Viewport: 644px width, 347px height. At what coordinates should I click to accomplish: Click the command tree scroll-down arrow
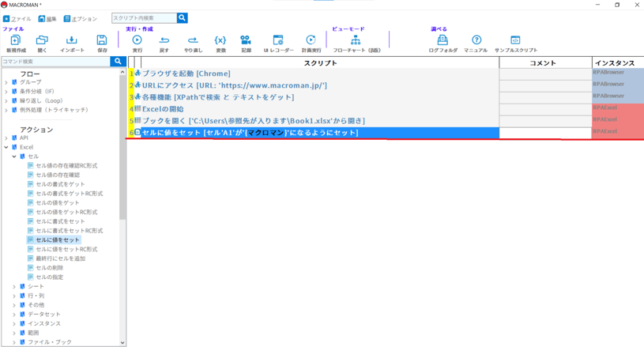[122, 342]
